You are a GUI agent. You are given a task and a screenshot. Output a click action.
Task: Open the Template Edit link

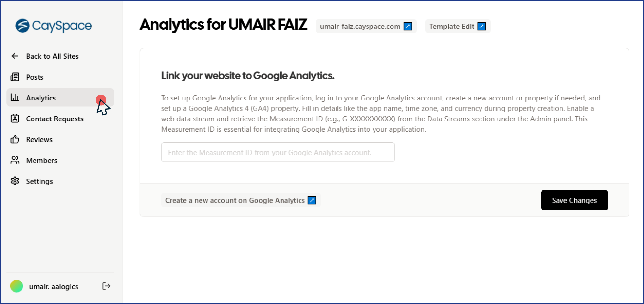tap(452, 26)
